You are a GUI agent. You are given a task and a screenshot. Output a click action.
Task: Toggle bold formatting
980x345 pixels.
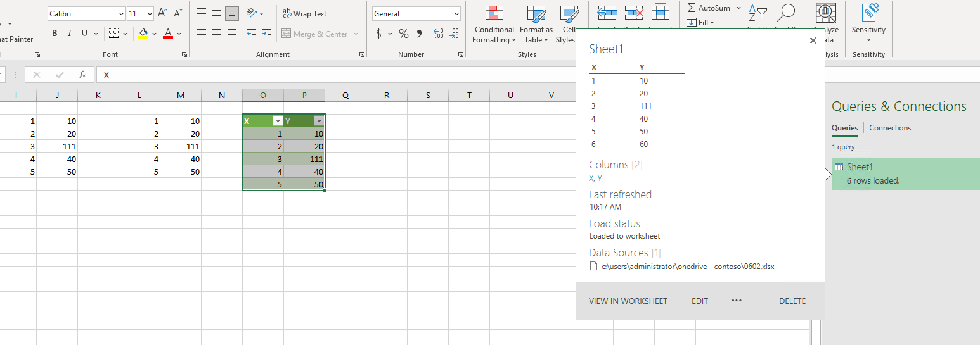[x=55, y=34]
